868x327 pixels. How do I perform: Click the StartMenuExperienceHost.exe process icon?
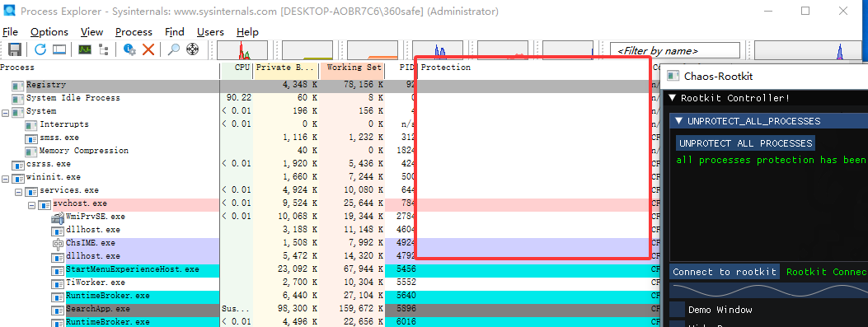pyautogui.click(x=58, y=270)
